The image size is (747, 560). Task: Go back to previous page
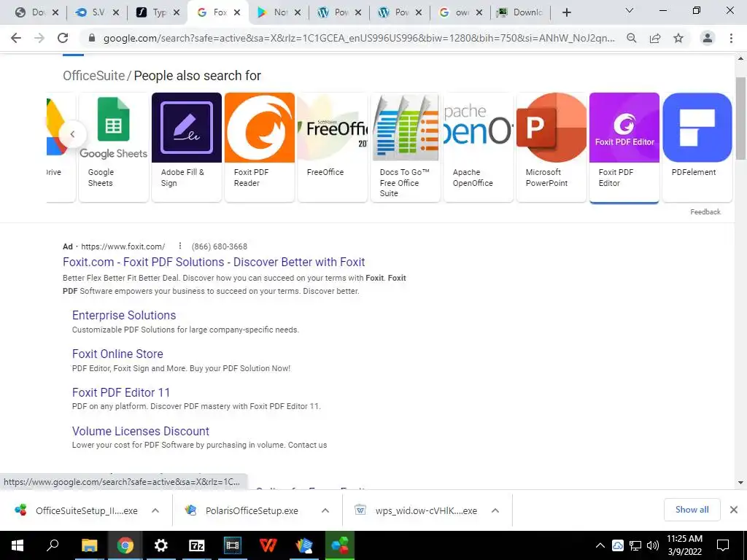click(x=16, y=38)
